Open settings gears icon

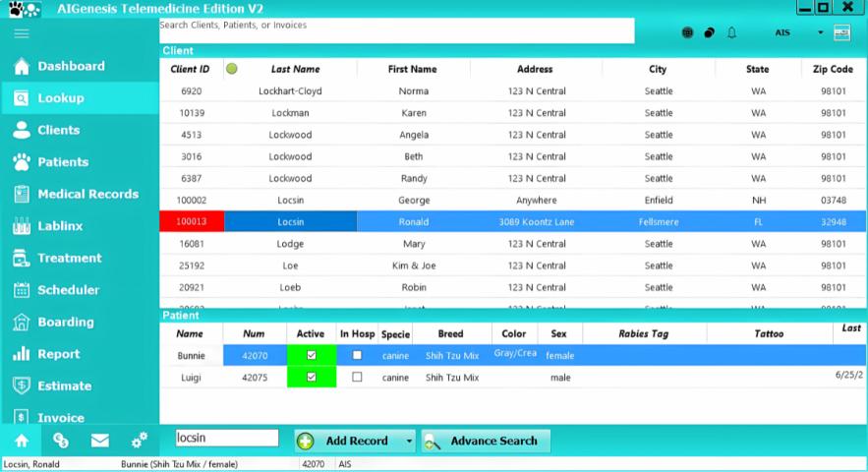(140, 441)
